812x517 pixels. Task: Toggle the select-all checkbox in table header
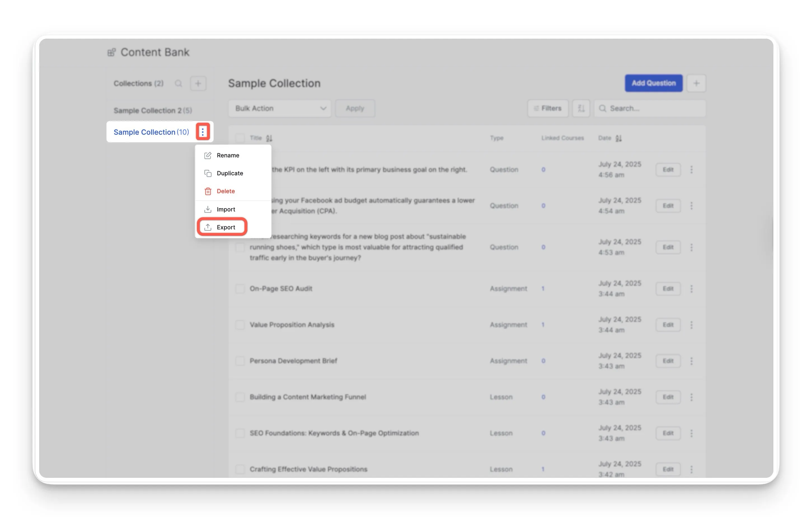coord(240,138)
